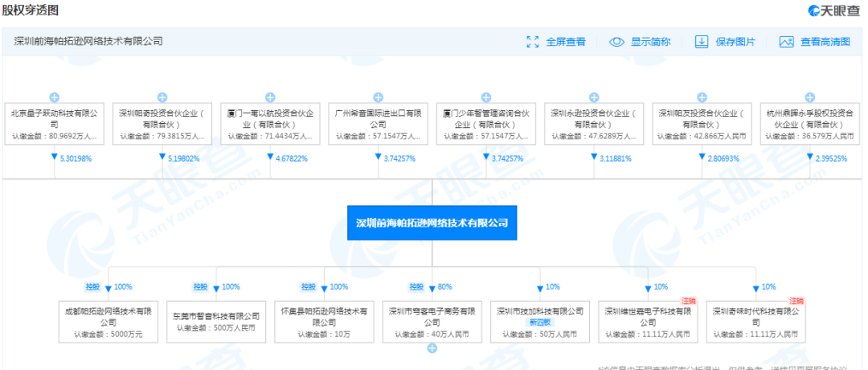This screenshot has height=370, width=868.
Task: Open 深圳帕奇投资合伙企业 shareholder node
Action: pyautogui.click(x=162, y=124)
